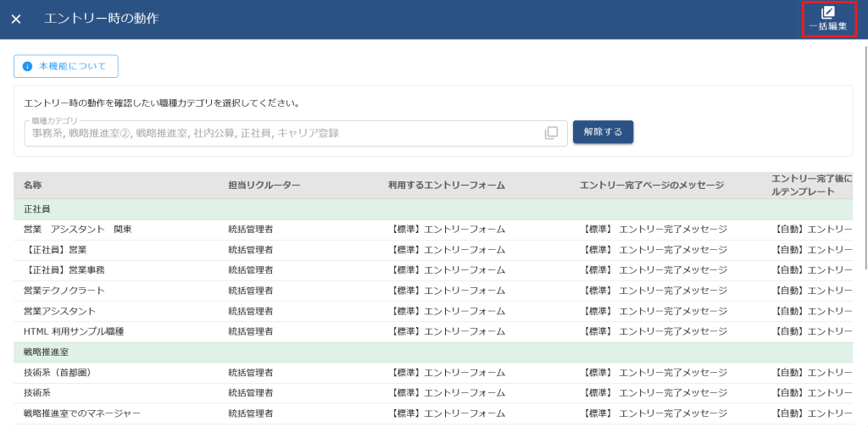Click the 【正社員】営業事務 job name
Image resolution: width=868 pixels, height=427 pixels.
(x=64, y=270)
